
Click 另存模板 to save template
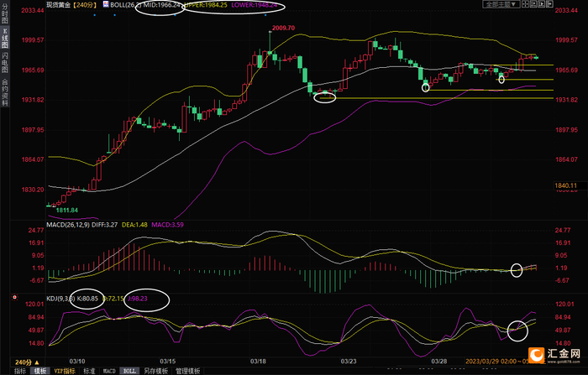click(156, 371)
